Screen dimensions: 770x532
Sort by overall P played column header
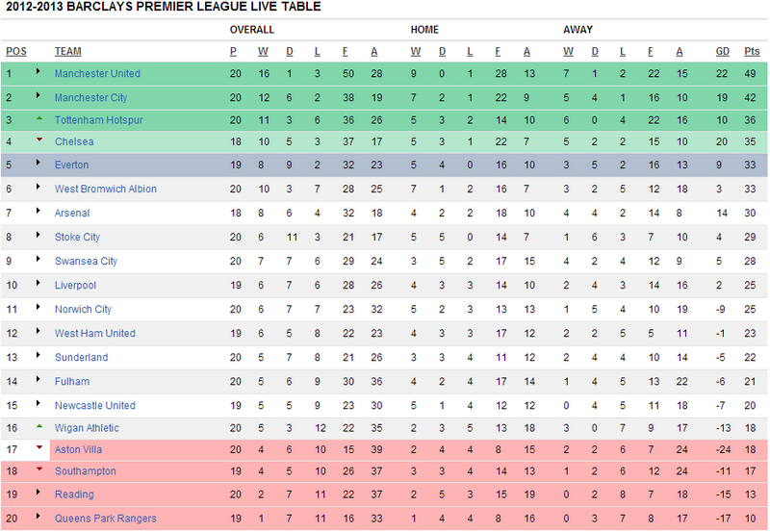click(233, 52)
